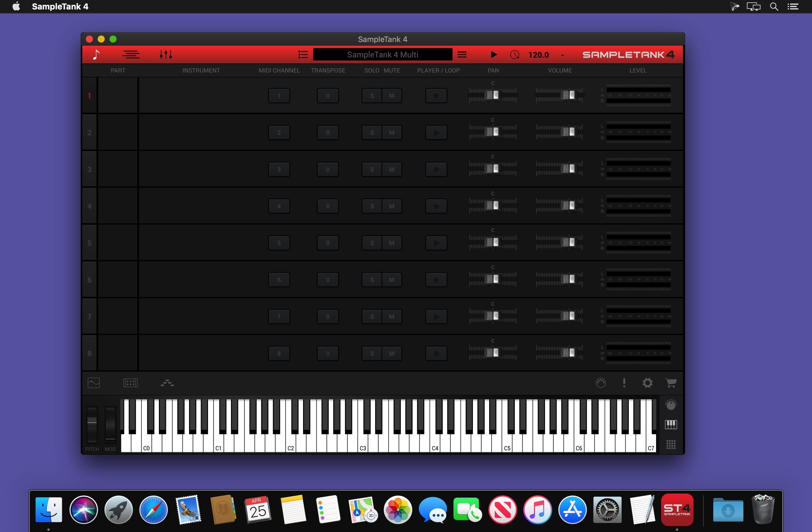
Task: Show the macro knob view icon
Action: (671, 405)
